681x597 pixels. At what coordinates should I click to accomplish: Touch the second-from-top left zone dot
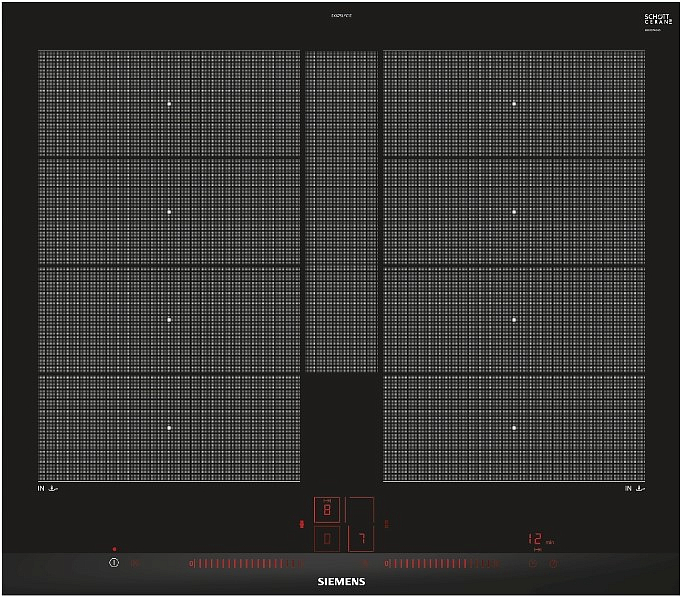(x=169, y=212)
